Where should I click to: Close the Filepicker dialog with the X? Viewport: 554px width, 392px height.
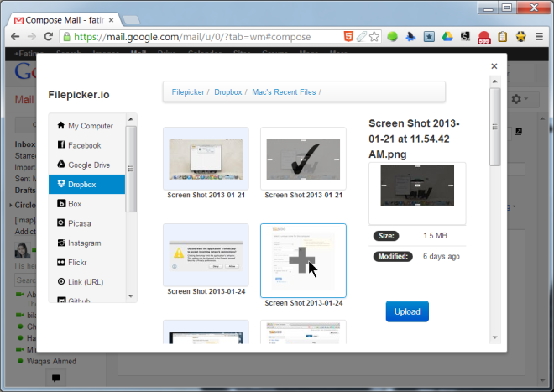pyautogui.click(x=494, y=66)
